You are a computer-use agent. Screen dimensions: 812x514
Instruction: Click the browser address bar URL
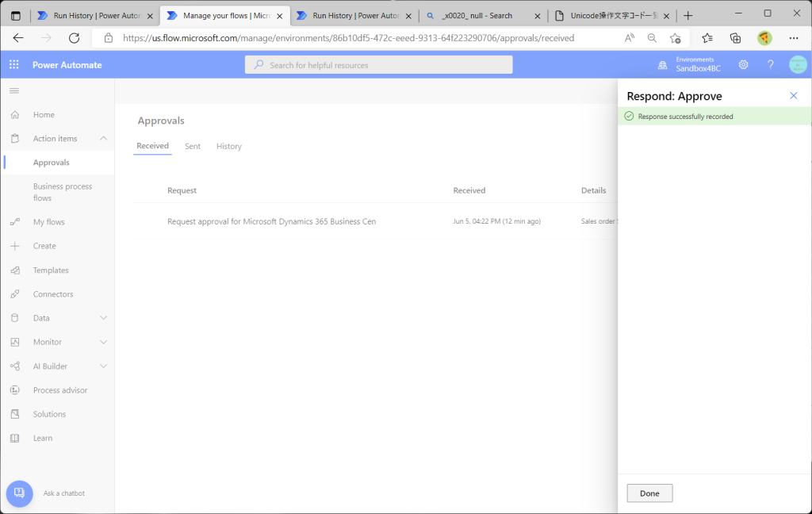pyautogui.click(x=349, y=38)
